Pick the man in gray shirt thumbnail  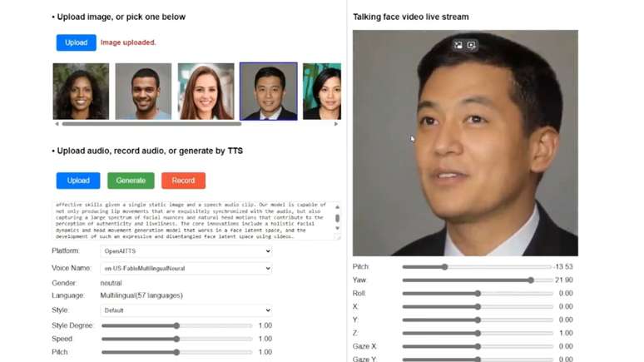pos(143,92)
